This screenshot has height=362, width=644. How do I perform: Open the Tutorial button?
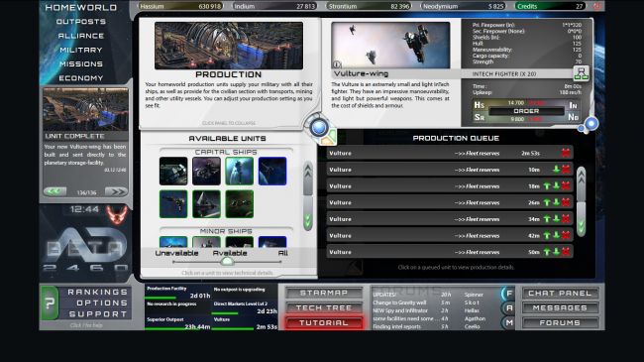point(324,323)
